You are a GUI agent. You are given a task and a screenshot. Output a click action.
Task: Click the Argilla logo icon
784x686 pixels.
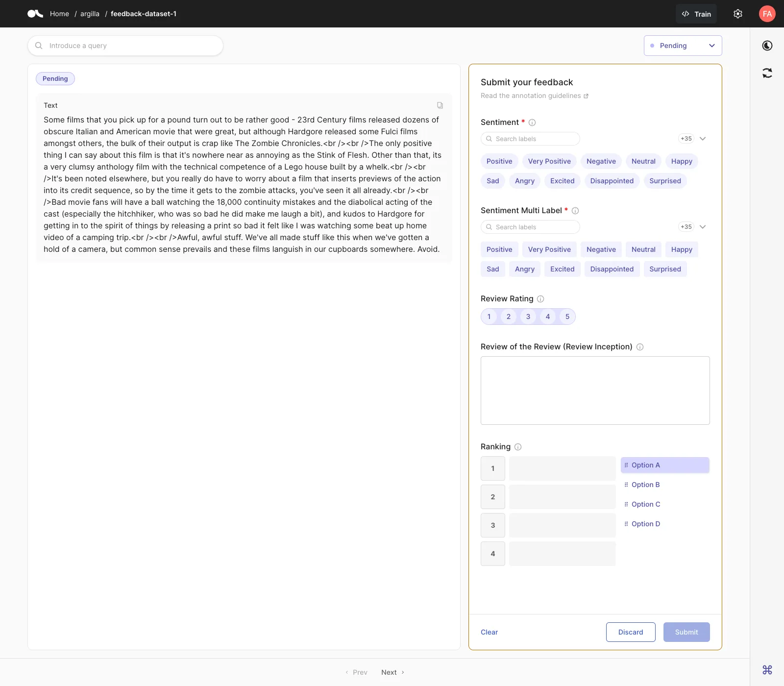click(35, 14)
